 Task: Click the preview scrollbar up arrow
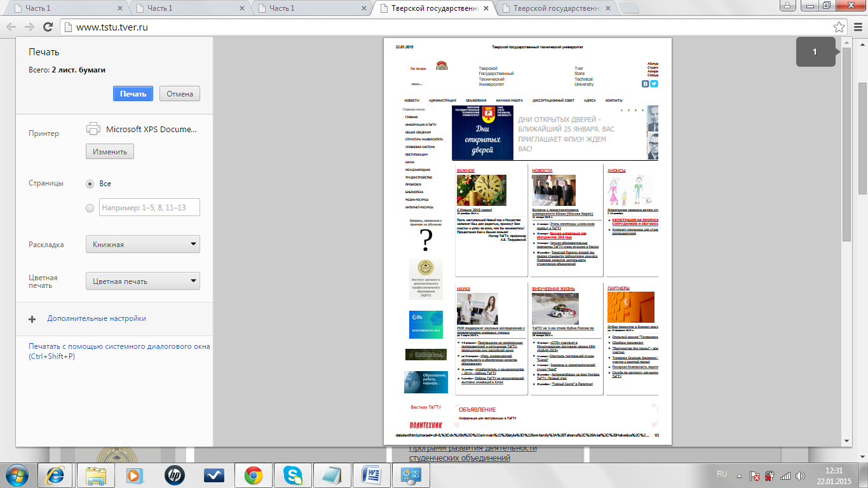click(x=846, y=42)
